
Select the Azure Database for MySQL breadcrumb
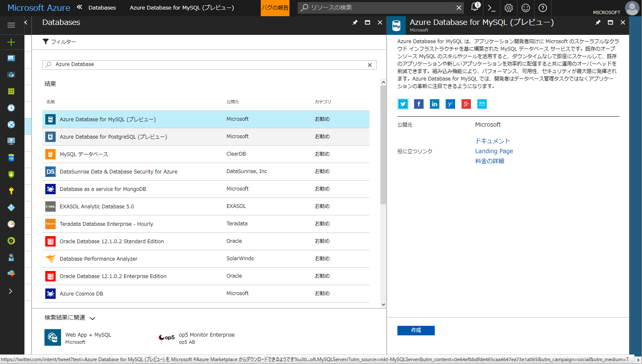[182, 7]
